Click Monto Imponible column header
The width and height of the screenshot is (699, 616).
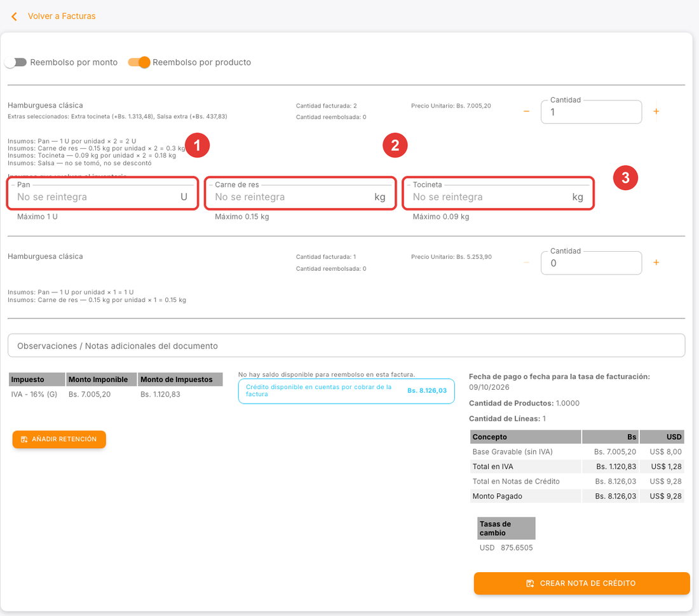(102, 380)
